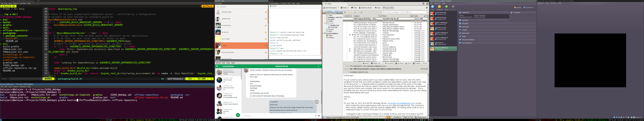Open the Tag dropdown in Thunderbird
The width and height of the screenshot is (644, 121).
[378, 8]
